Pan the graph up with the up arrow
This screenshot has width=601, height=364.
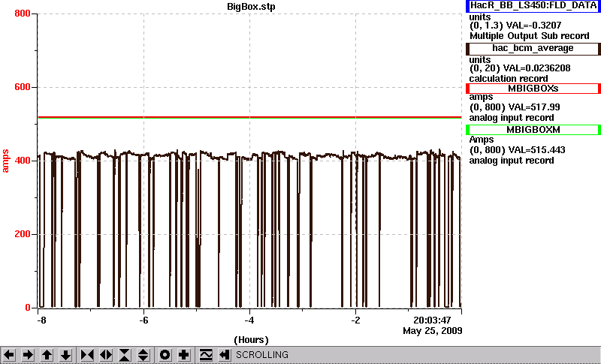click(47, 355)
